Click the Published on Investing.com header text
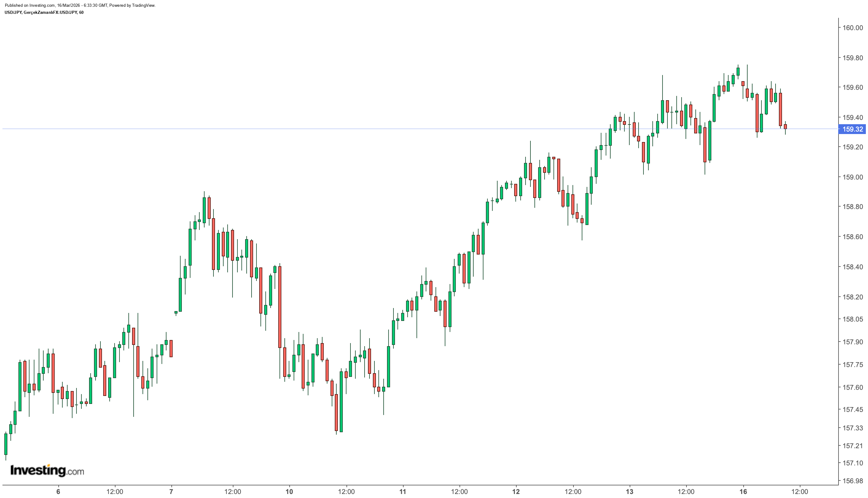 click(80, 6)
